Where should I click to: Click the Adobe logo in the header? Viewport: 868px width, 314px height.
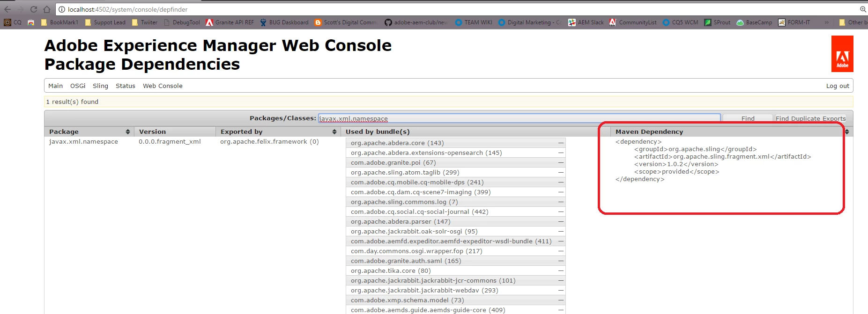click(x=842, y=54)
